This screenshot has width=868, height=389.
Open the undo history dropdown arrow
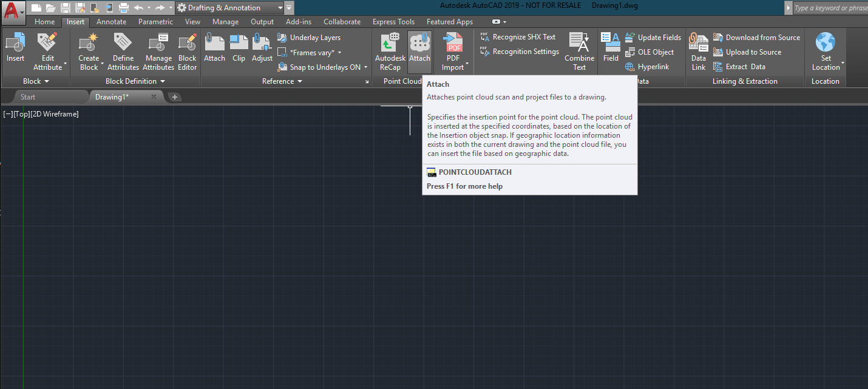(148, 8)
